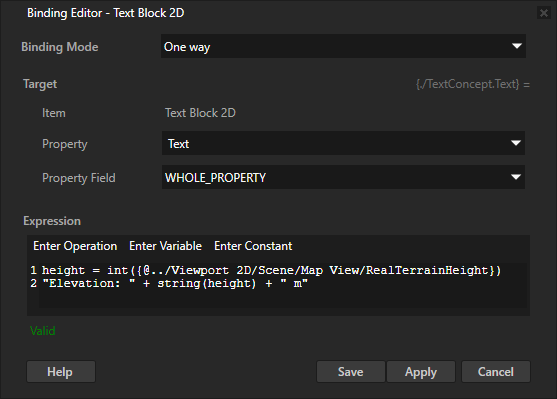Click the Property Field label

coord(79,178)
